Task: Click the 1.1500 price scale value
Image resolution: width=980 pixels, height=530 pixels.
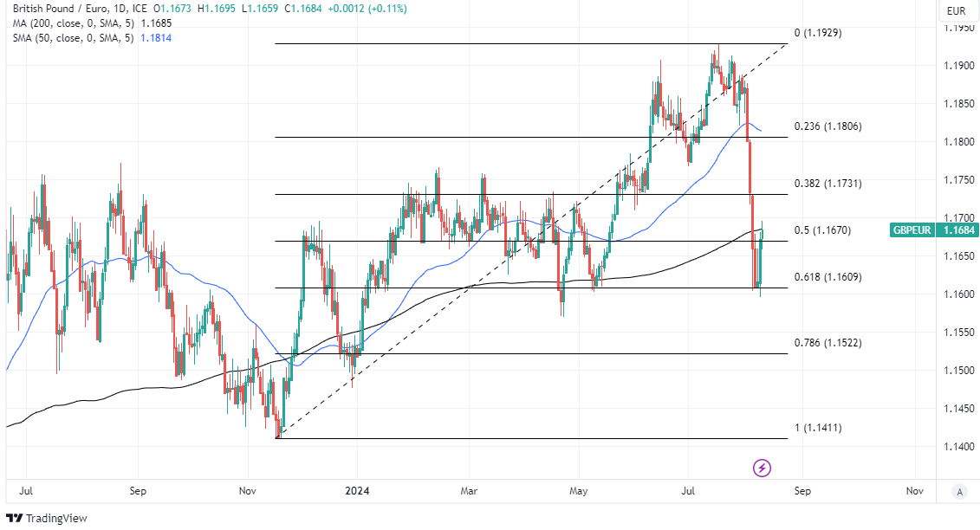Action: pyautogui.click(x=957, y=371)
